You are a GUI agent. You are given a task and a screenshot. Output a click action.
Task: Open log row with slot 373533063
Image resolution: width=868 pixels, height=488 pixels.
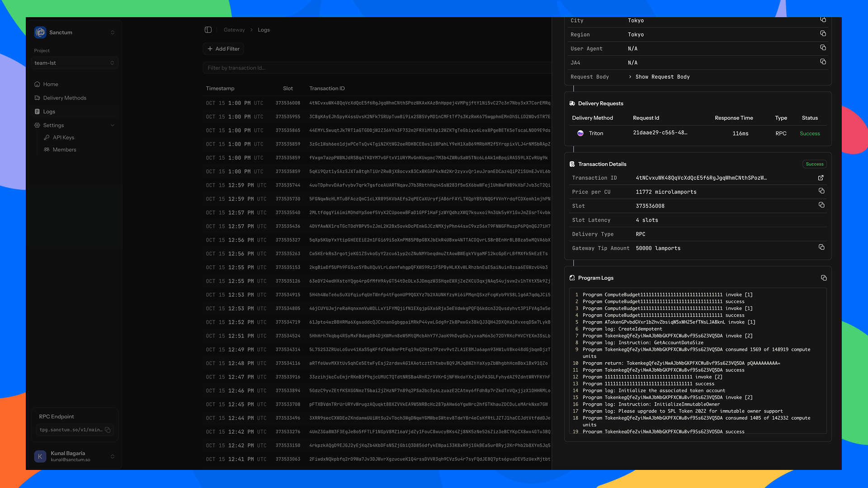tap(377, 459)
